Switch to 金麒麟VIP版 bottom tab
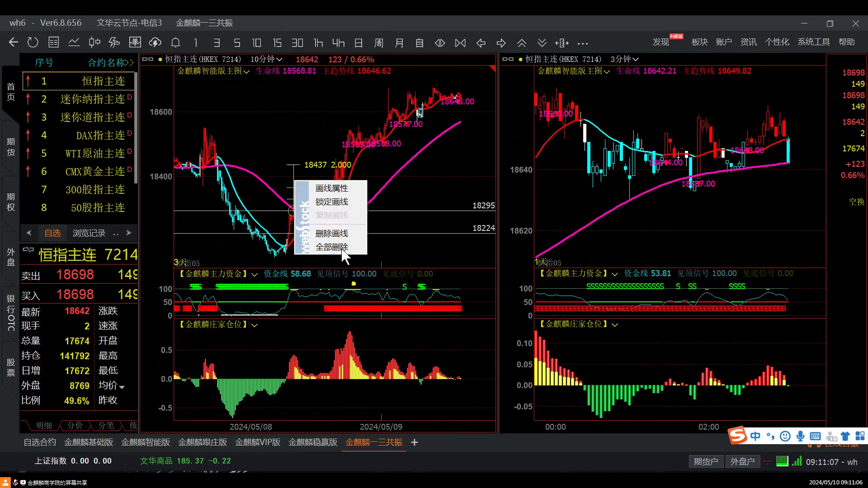 pyautogui.click(x=258, y=442)
